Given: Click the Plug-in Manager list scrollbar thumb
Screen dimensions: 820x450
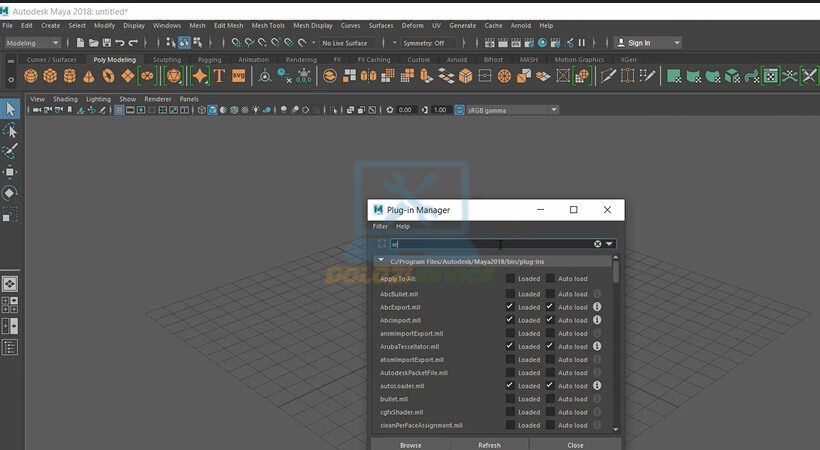Looking at the screenshot, I should (x=616, y=271).
